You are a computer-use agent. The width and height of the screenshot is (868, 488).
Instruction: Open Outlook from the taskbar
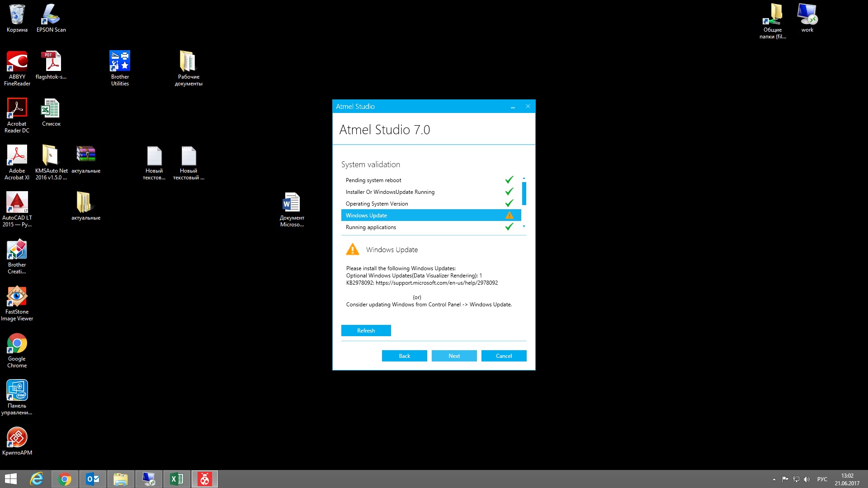93,479
